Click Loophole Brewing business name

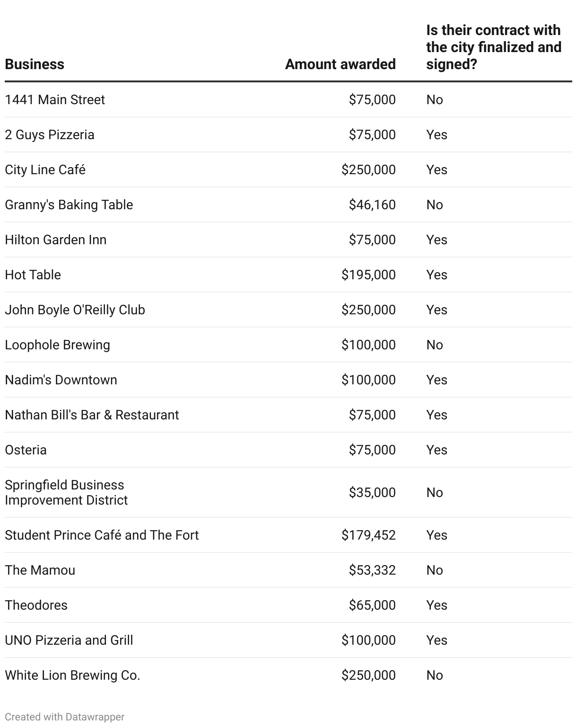point(57,345)
